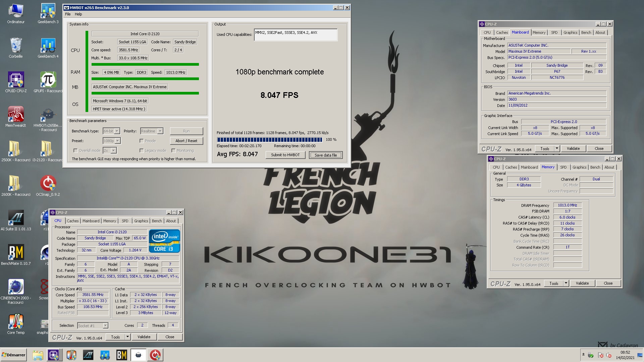Open CINEBENCH 2003 desktop shortcut
The width and height of the screenshot is (644, 362).
click(16, 292)
